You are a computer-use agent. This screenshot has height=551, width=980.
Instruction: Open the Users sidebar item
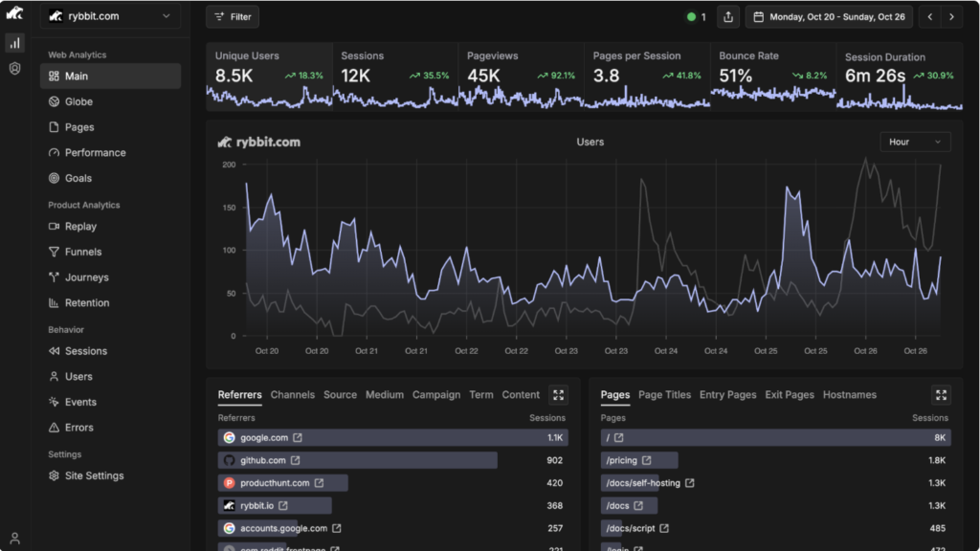(111, 377)
